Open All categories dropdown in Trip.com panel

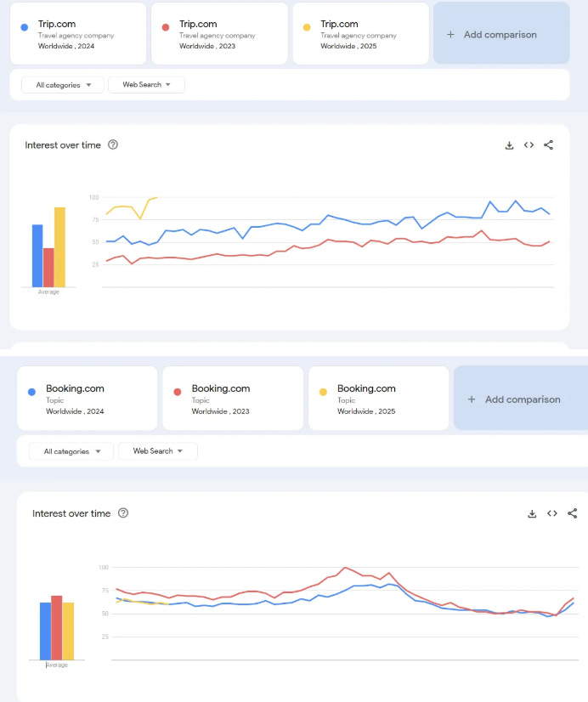pos(63,85)
